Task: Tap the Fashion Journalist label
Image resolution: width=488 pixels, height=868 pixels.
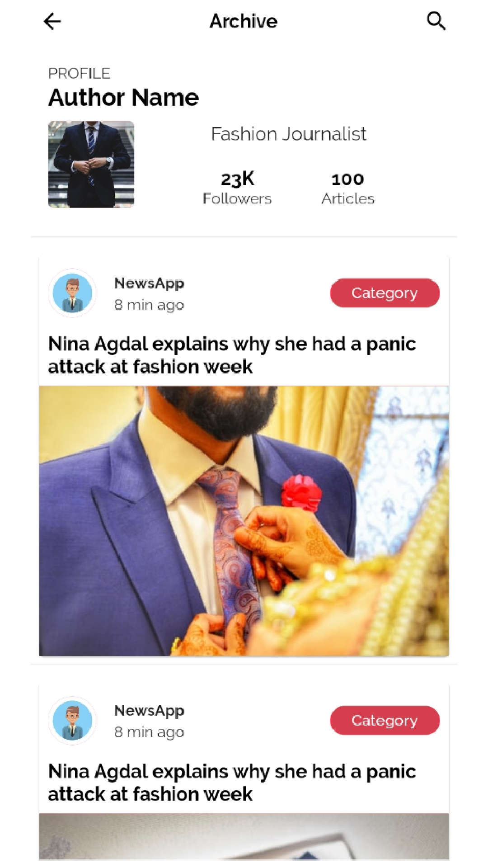Action: tap(289, 134)
